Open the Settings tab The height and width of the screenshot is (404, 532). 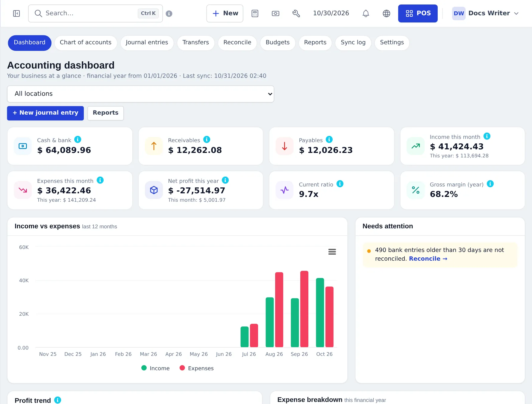click(x=392, y=42)
